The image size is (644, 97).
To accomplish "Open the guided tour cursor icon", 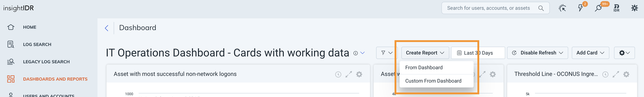I will 562,8.
